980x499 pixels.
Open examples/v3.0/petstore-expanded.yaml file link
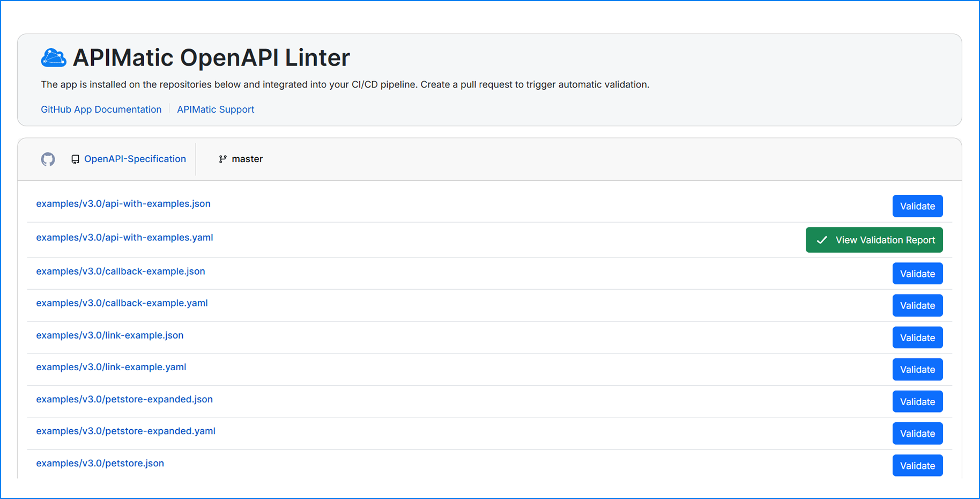[125, 431]
